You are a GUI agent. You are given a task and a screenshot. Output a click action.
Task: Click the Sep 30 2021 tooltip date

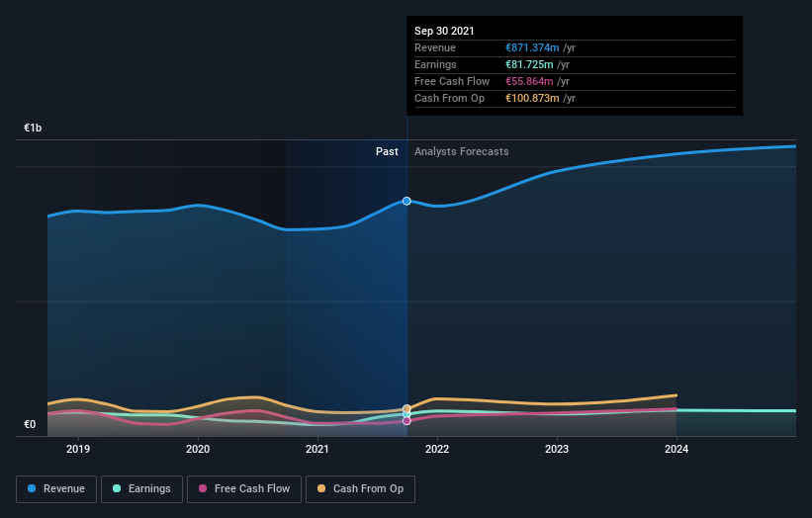point(444,31)
